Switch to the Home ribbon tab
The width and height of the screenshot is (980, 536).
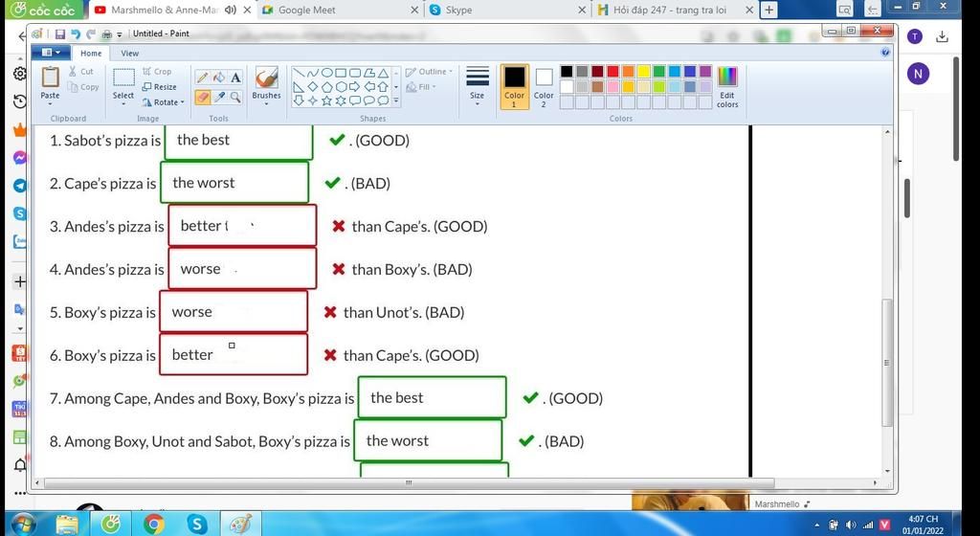[x=91, y=53]
